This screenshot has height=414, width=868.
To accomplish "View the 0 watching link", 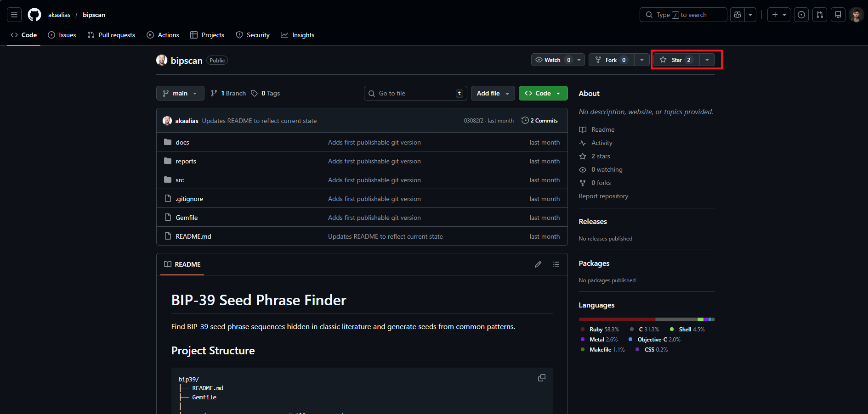I will [601, 169].
